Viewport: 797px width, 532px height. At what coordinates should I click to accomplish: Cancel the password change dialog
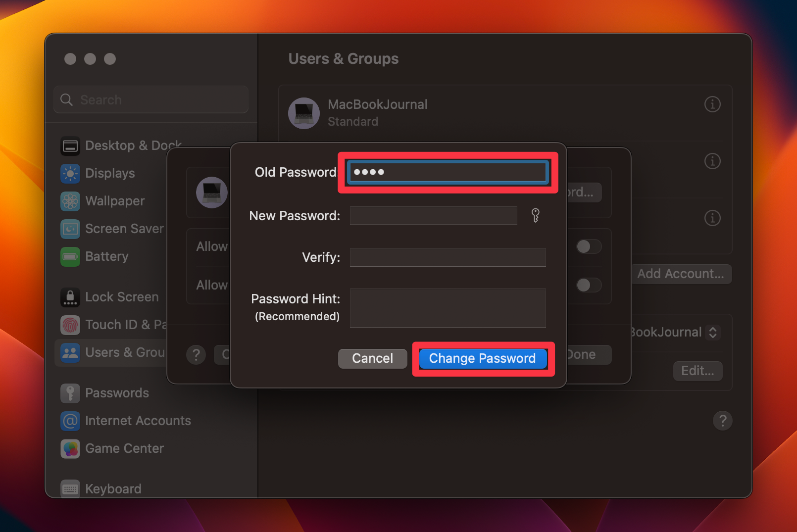(372, 358)
